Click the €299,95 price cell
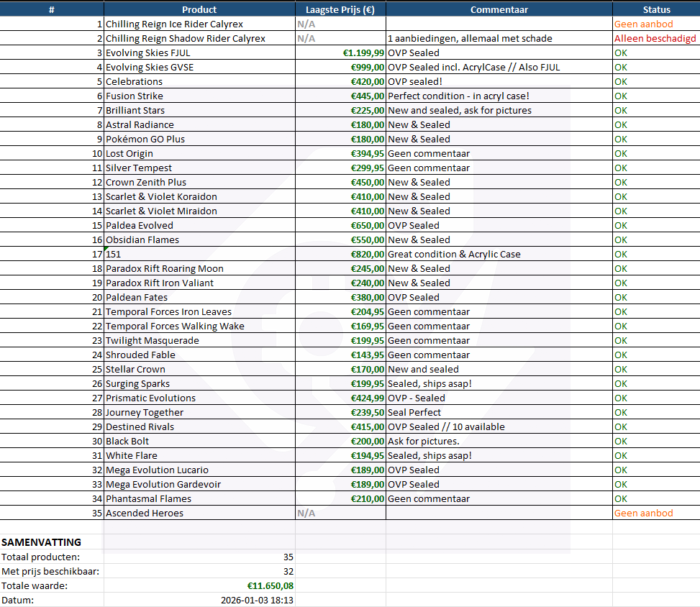700x607 pixels. pos(340,168)
